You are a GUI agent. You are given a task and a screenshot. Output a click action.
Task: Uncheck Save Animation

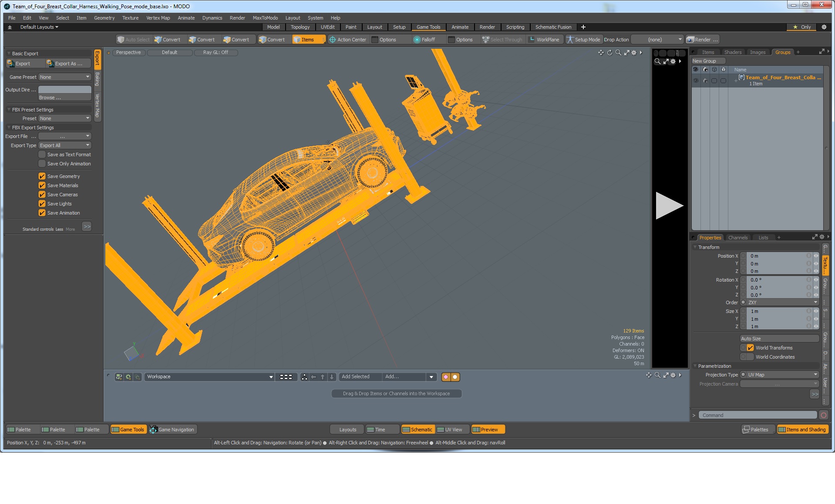[x=42, y=213]
